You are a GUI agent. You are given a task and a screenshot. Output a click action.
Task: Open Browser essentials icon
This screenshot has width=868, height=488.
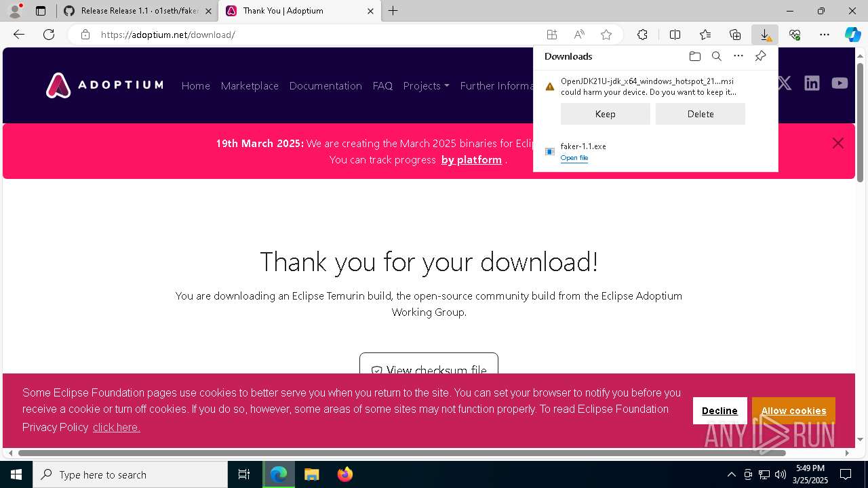pos(795,35)
